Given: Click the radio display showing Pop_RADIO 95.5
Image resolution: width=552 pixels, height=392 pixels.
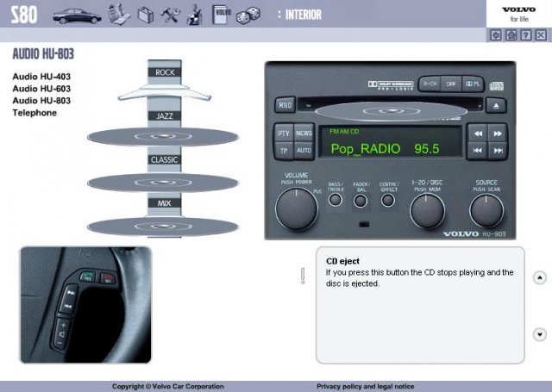Looking at the screenshot, I should [x=390, y=141].
